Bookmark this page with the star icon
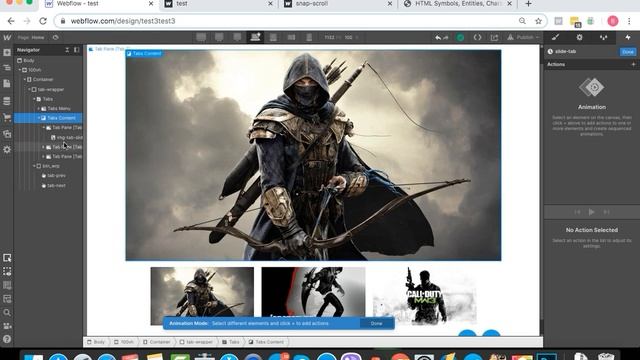The height and width of the screenshot is (360, 640). click(538, 21)
